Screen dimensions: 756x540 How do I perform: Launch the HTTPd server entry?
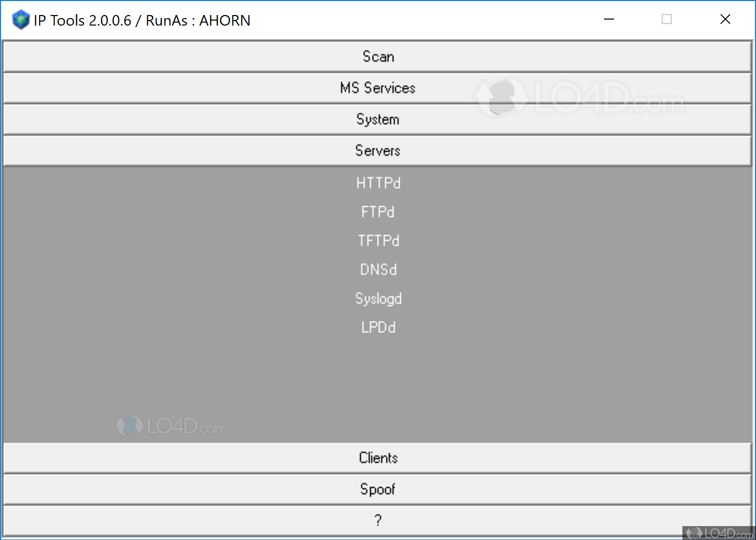click(x=378, y=183)
